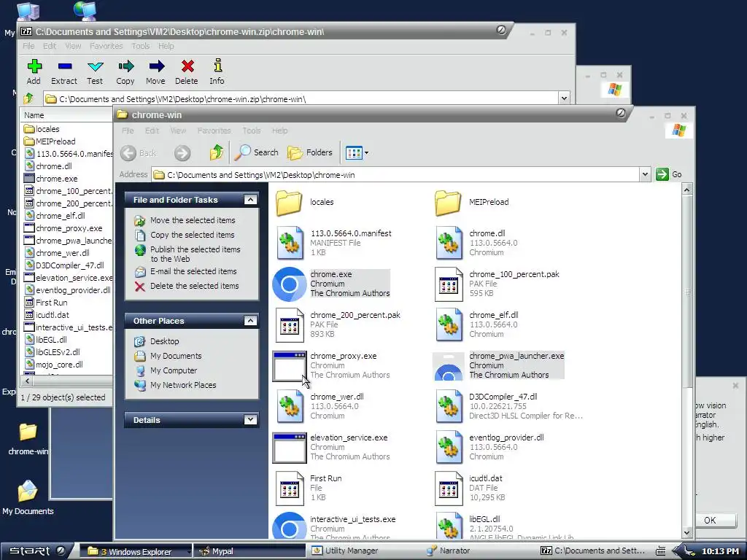
Task: Select libEGL.dll in the 7-Zip list
Action: pos(52,340)
